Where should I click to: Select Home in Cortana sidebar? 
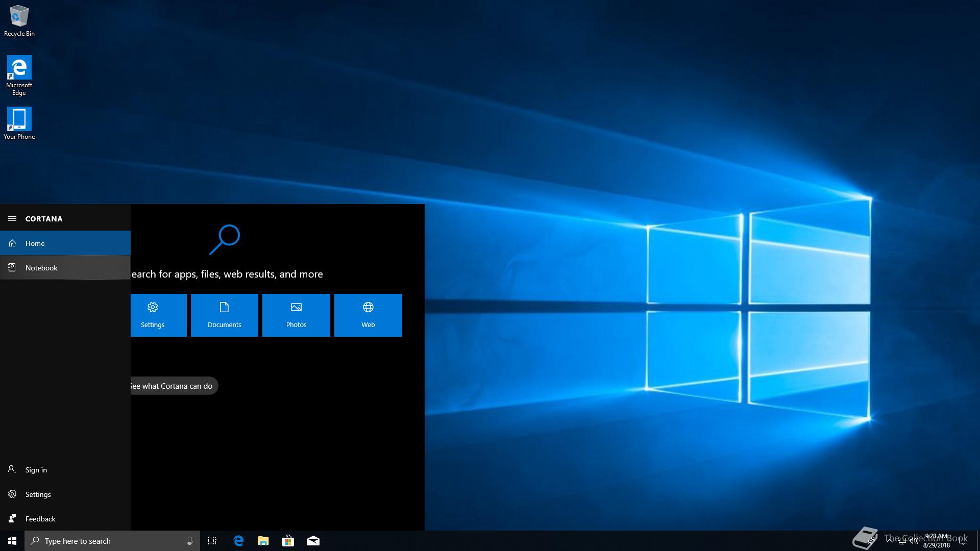tap(65, 243)
